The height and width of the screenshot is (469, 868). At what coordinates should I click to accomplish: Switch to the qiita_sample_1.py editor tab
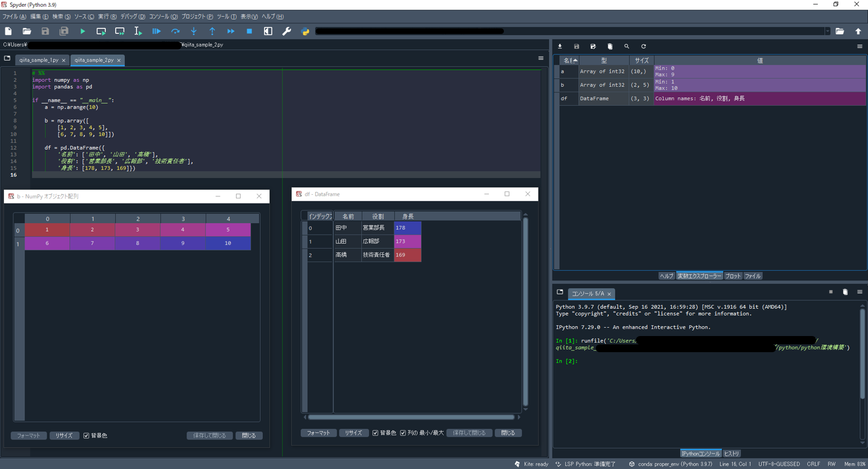click(x=40, y=60)
